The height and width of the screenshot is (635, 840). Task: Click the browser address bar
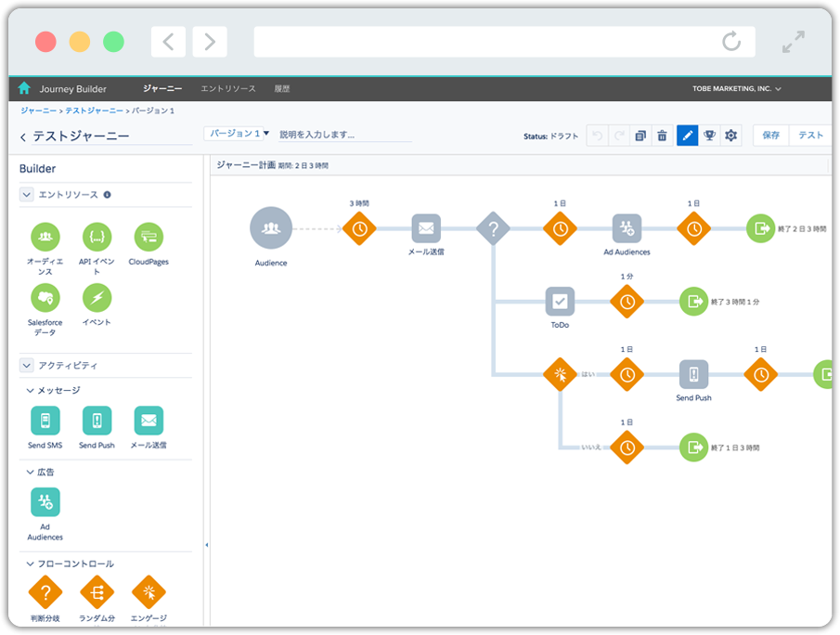(505, 42)
